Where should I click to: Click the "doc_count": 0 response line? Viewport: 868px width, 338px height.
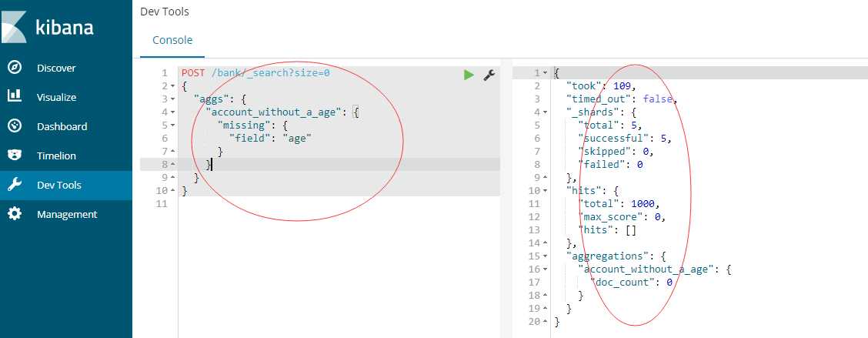[631, 282]
